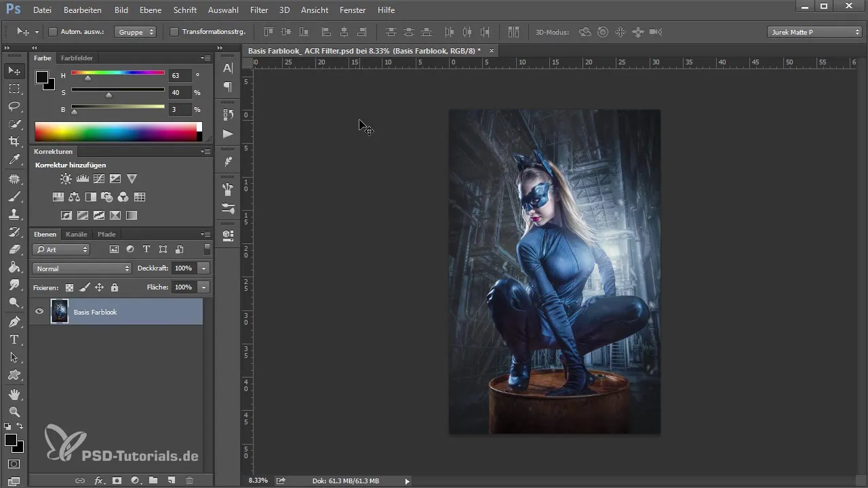The image size is (868, 488).
Task: Select the Spot Healing Brush tool
Action: point(14,179)
